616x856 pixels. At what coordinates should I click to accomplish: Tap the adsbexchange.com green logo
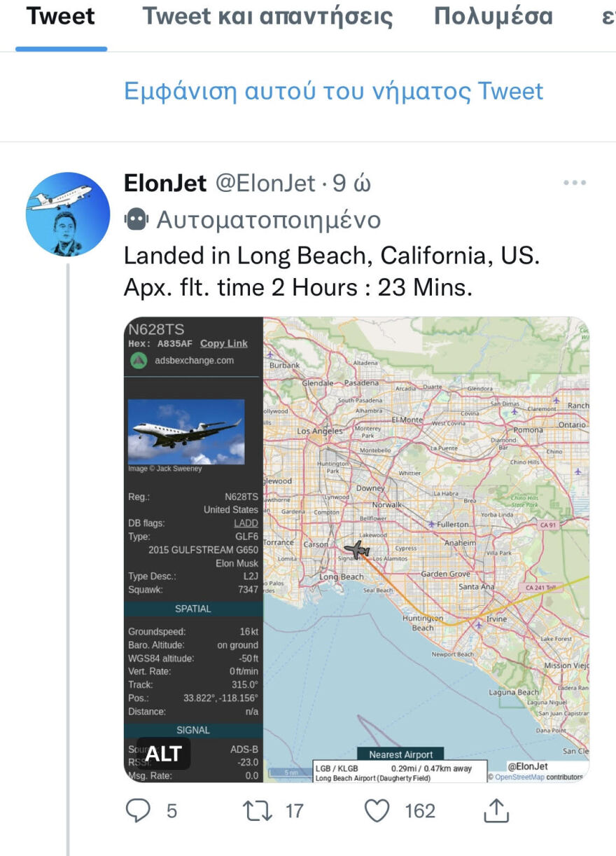pos(139,360)
